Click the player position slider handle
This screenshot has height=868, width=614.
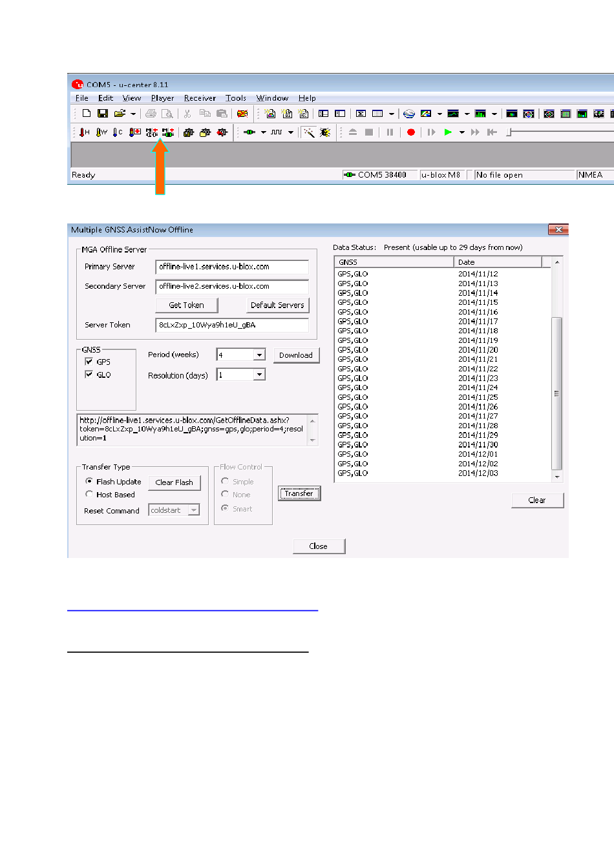coord(509,132)
